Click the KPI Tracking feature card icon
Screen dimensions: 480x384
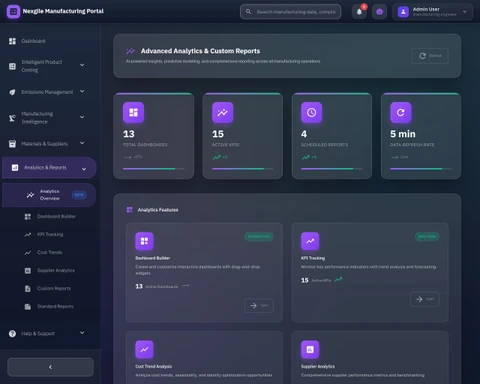coord(310,241)
